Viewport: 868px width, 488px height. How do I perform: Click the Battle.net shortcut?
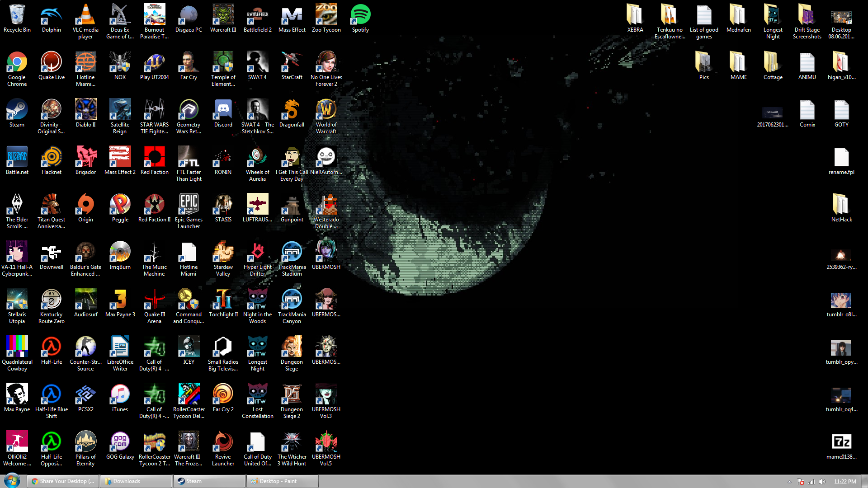tap(17, 157)
